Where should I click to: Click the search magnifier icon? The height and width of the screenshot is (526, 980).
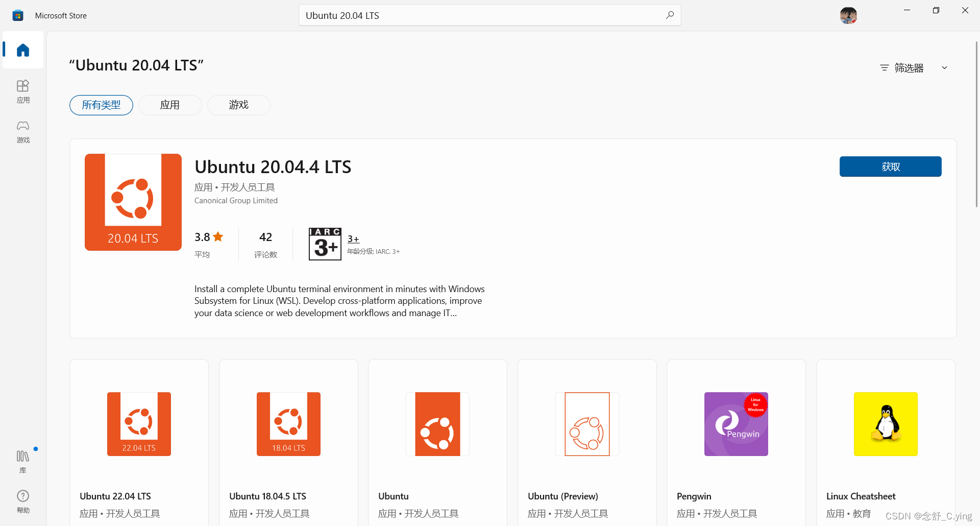pyautogui.click(x=670, y=15)
